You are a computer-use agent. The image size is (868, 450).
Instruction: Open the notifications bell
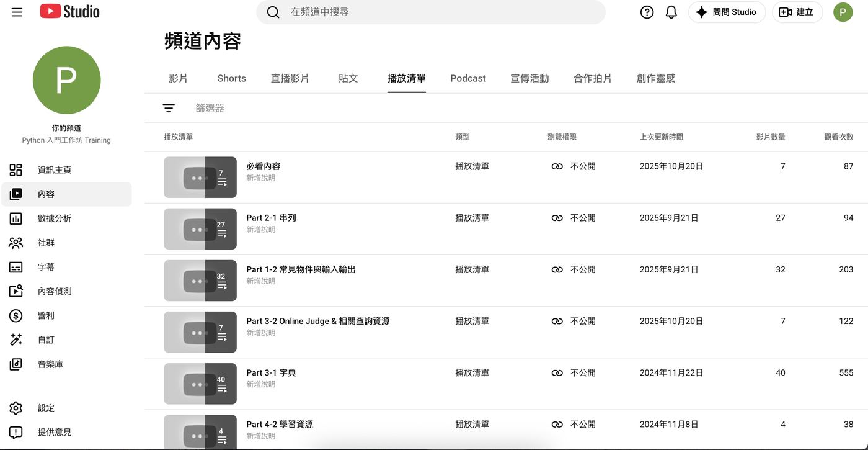671,12
